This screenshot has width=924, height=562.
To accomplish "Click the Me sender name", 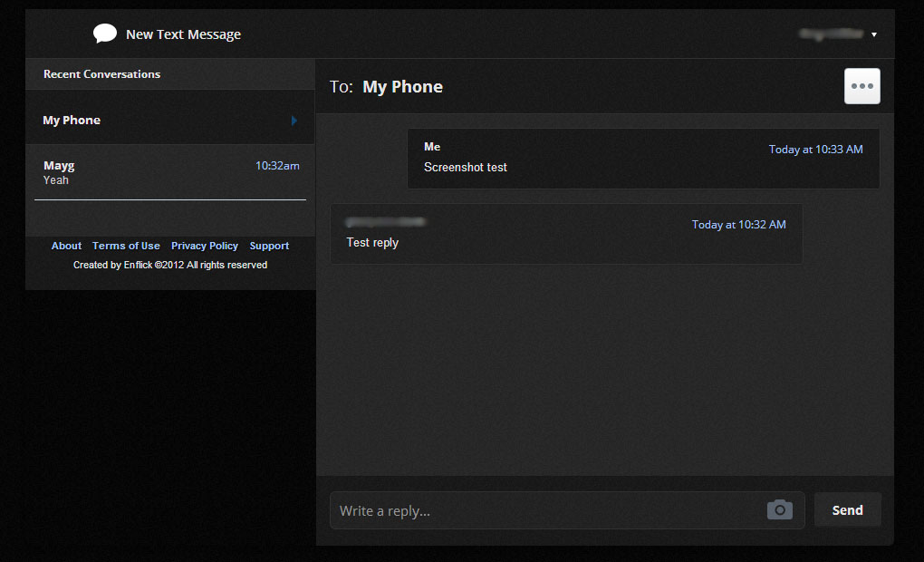I will point(432,147).
